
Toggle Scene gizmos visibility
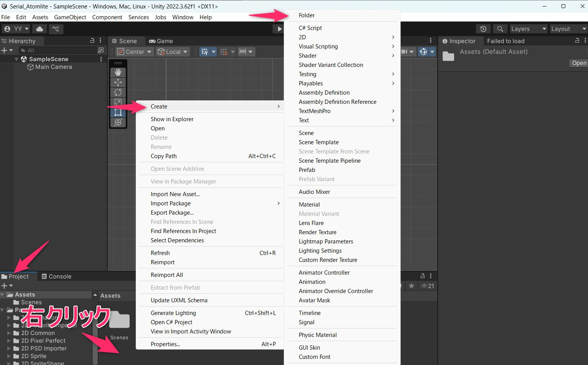423,52
